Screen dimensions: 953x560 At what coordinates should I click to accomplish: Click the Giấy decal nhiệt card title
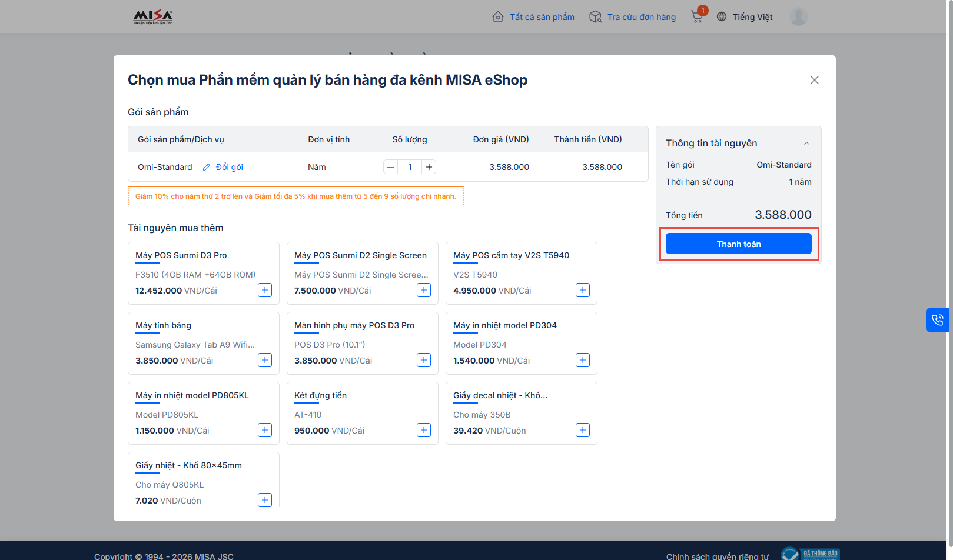[500, 395]
